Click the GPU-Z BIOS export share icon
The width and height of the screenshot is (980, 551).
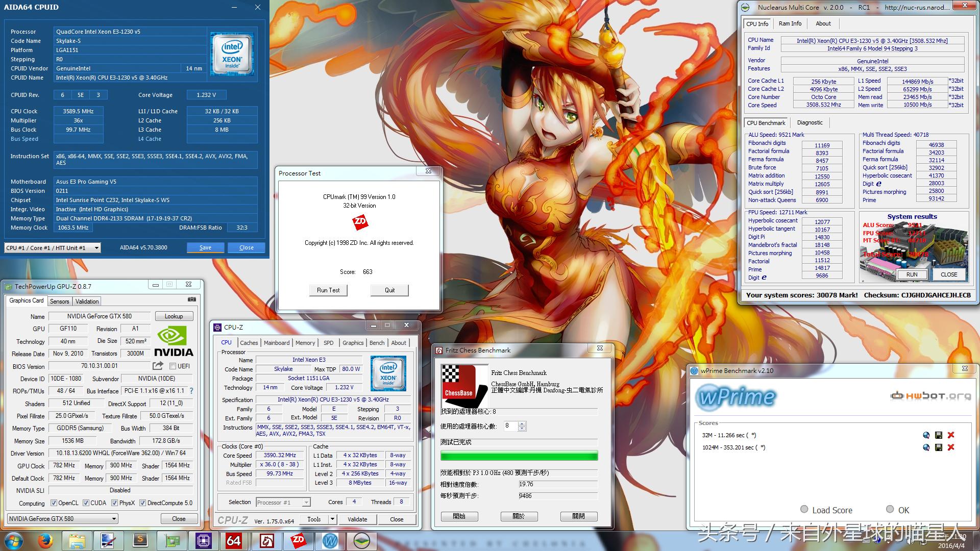[158, 366]
